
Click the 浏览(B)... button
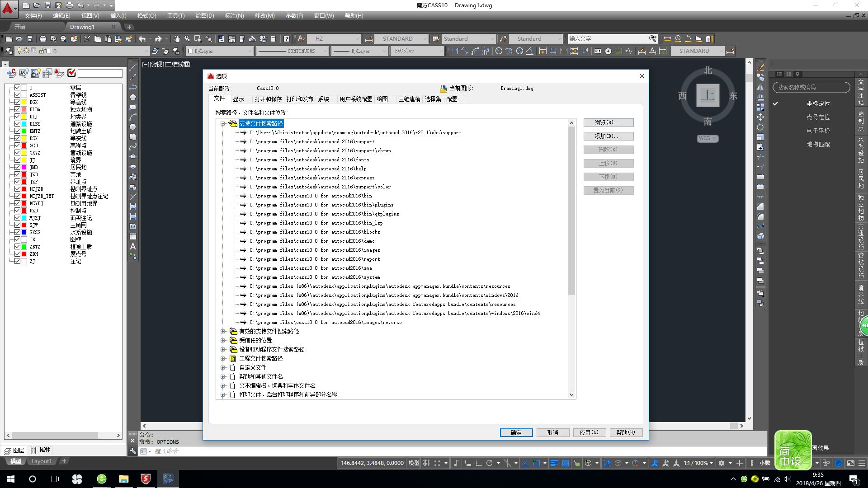coord(608,122)
